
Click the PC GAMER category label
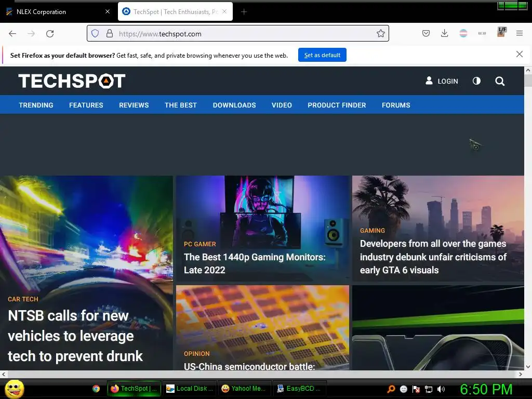click(200, 244)
